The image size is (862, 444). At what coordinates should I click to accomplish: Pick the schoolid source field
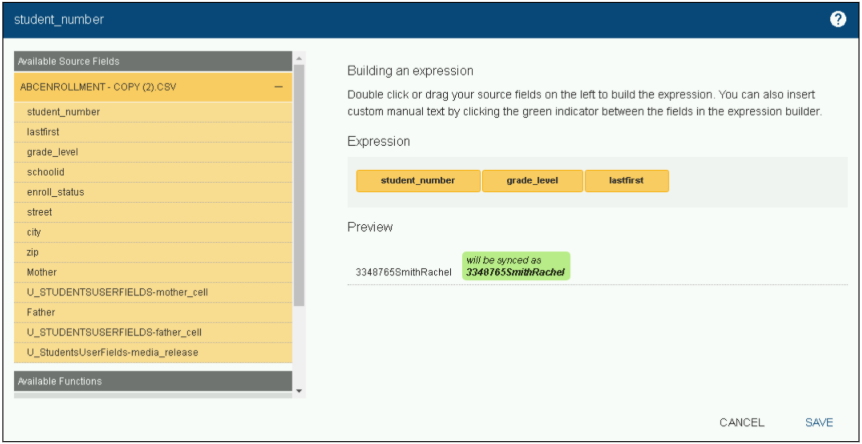click(47, 172)
